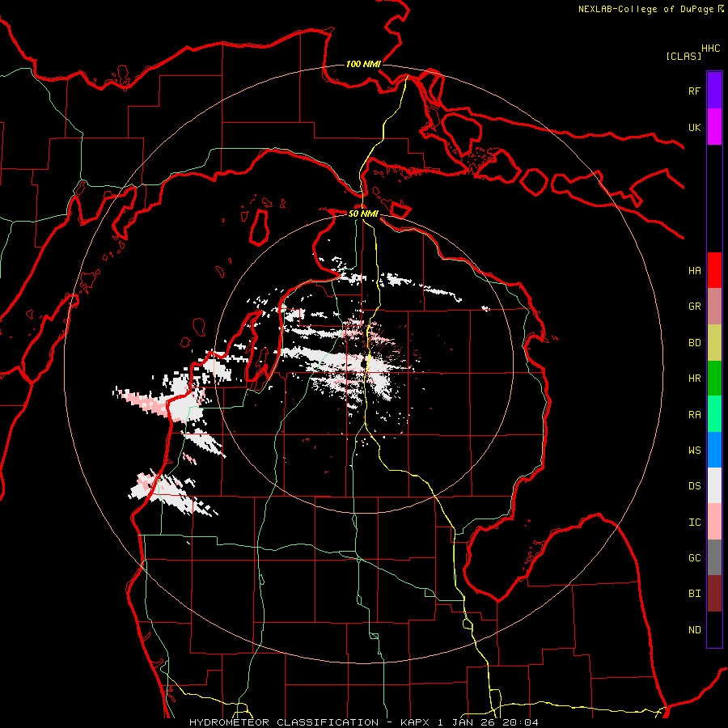Screen dimensions: 728x728
Task: Click the ND legend label
Action: (694, 630)
